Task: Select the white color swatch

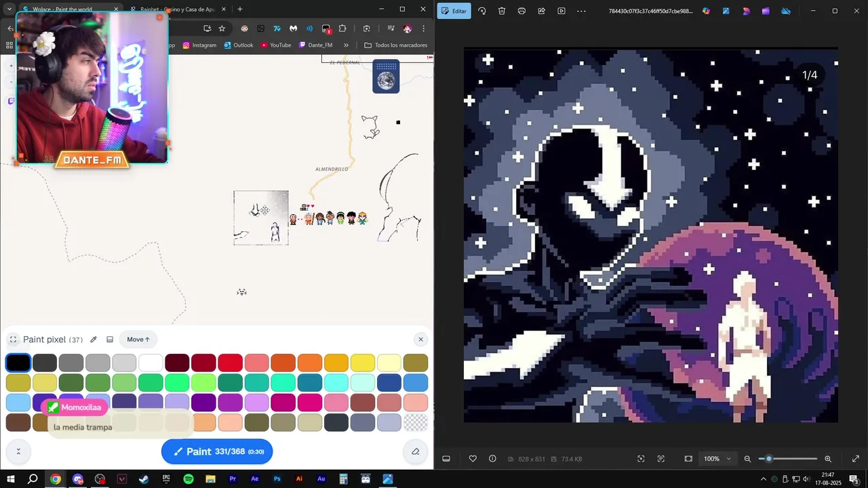Action: click(151, 363)
